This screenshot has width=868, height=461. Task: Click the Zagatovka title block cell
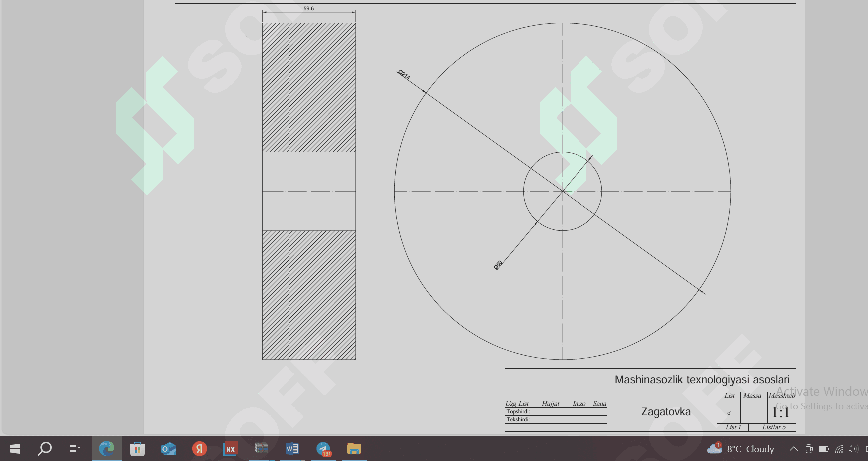[666, 412]
